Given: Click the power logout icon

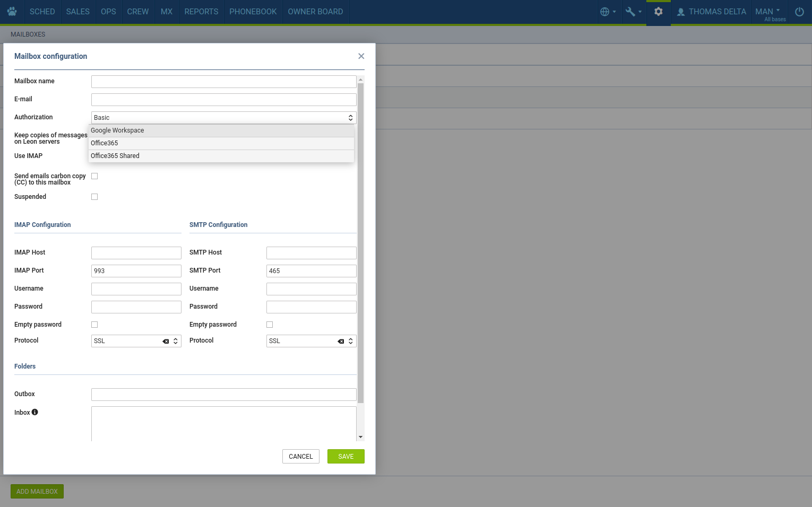Looking at the screenshot, I should coord(799,12).
